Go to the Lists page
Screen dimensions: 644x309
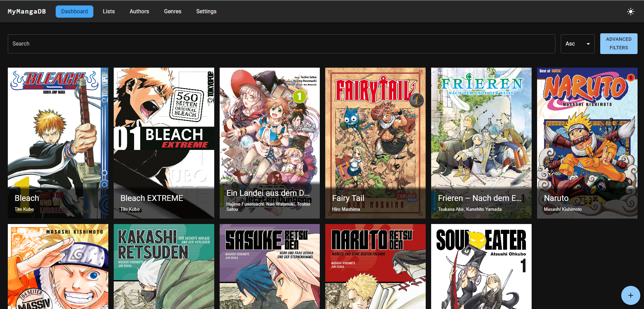[109, 12]
